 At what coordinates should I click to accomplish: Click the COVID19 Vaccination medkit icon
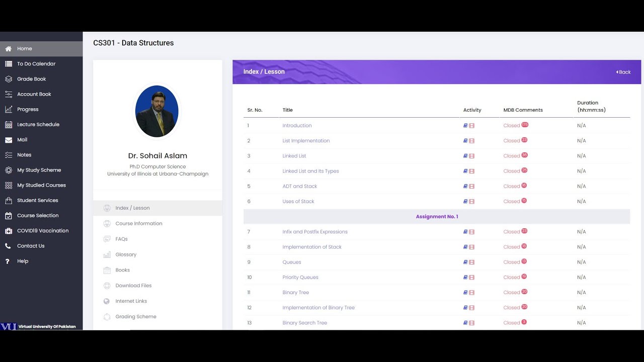[x=8, y=231]
